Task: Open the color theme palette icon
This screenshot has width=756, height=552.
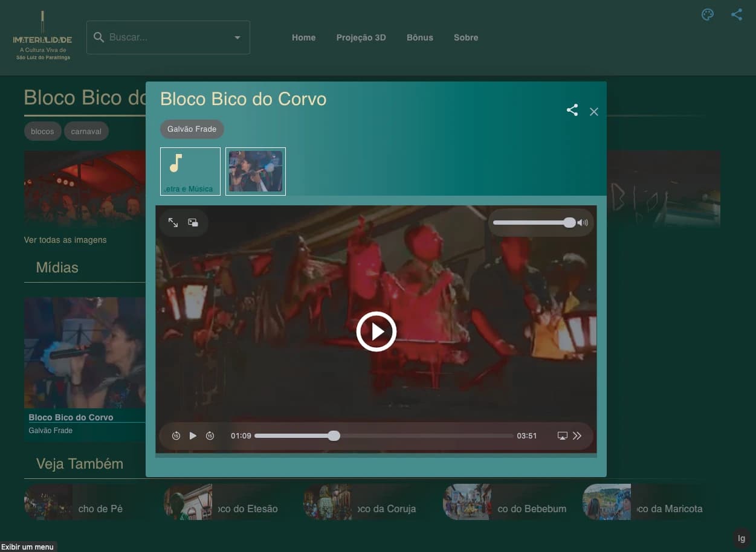Action: tap(707, 15)
